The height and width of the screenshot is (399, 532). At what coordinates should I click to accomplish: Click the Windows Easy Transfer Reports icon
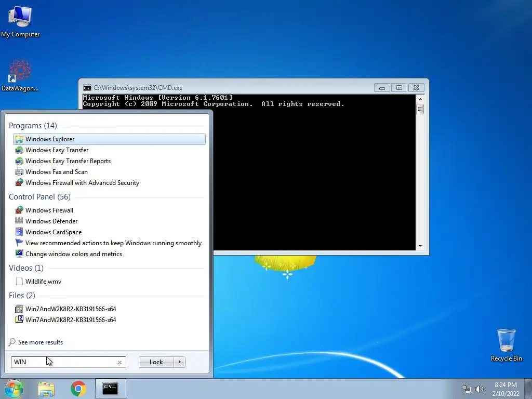click(x=19, y=161)
